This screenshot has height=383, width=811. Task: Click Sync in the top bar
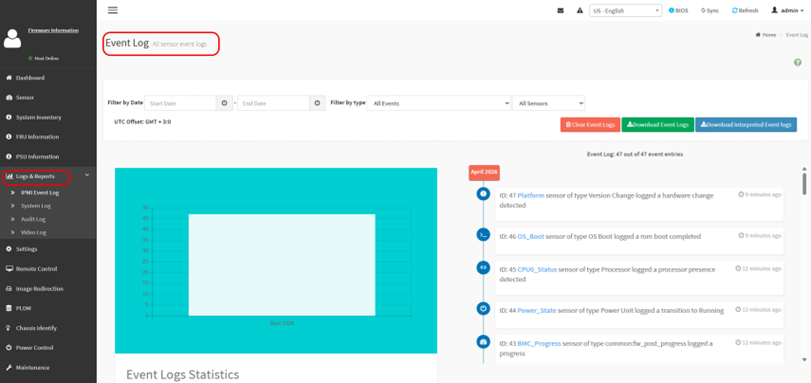coord(710,10)
